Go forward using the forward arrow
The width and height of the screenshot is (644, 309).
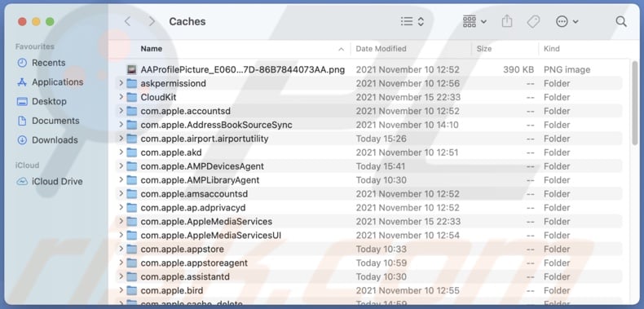click(152, 21)
